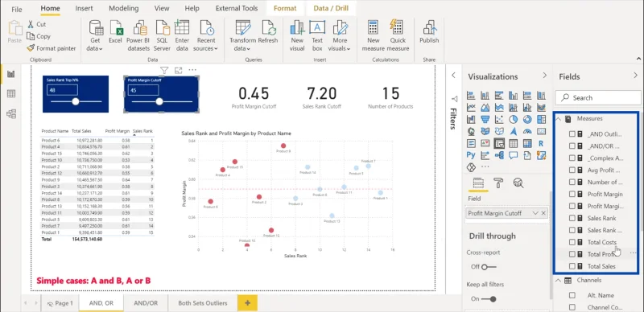Viewport: 644px width, 312px height.
Task: Create a New measure
Action: (373, 36)
